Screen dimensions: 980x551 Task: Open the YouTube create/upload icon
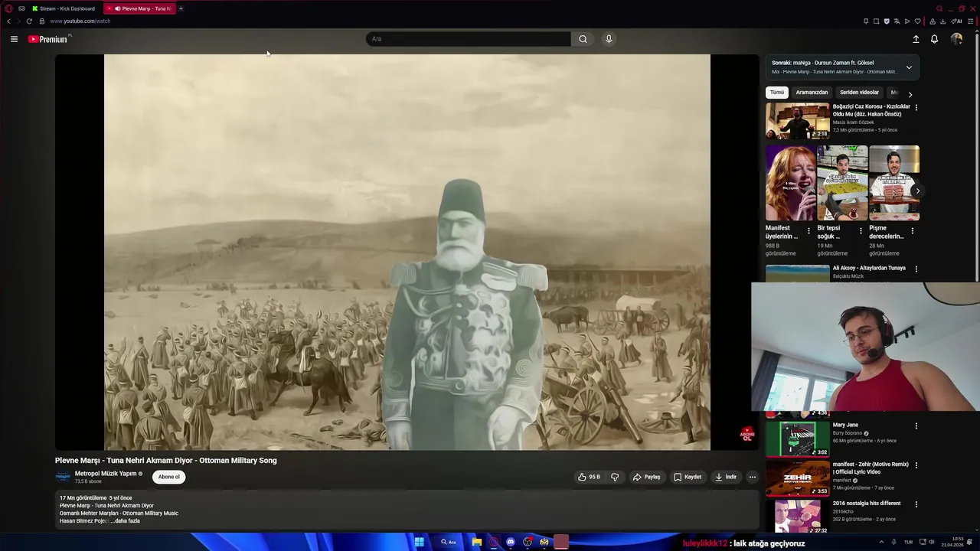[x=916, y=39]
